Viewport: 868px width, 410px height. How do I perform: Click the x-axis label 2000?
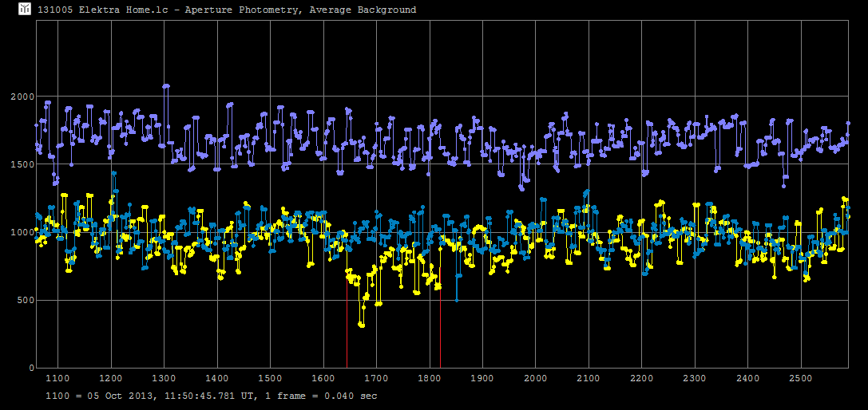(535, 378)
